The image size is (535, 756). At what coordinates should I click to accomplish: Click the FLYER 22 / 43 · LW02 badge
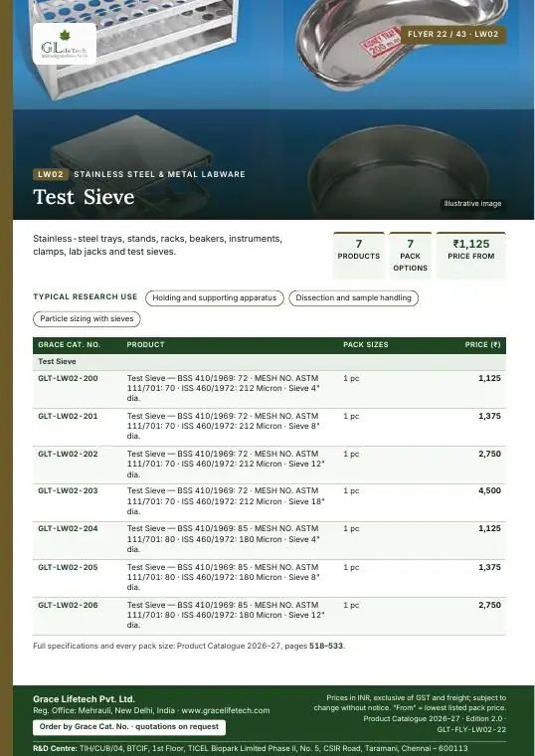453,34
